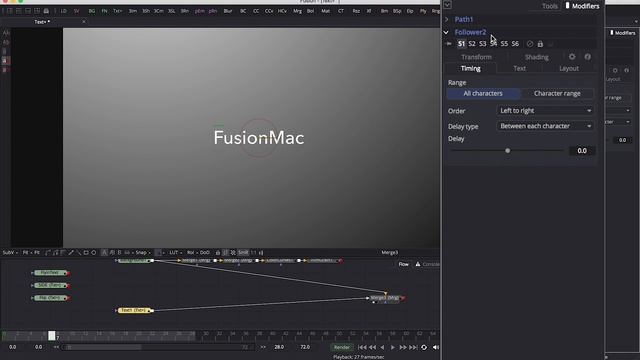Open the Shading tab

[x=537, y=57]
